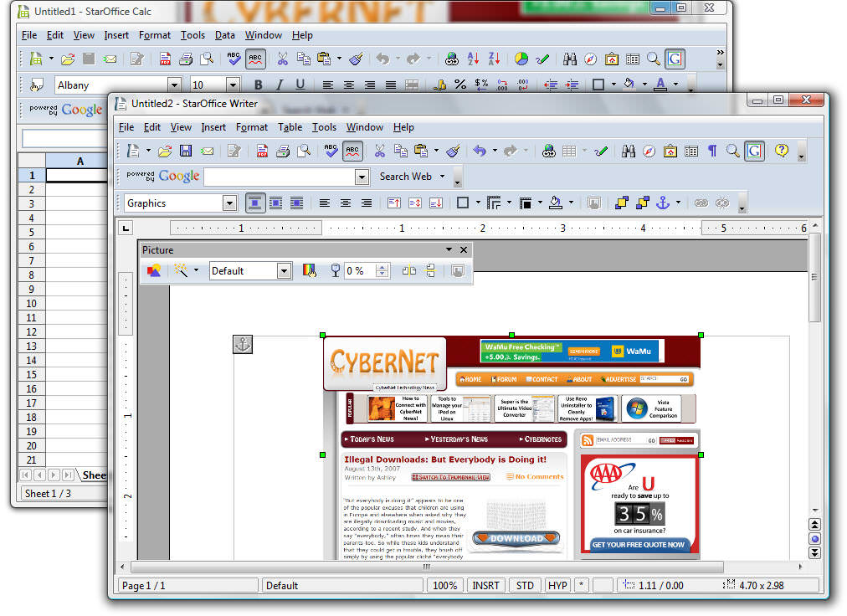Insert a chart from the Calc toolbar
847x616 pixels.
pyautogui.click(x=521, y=59)
